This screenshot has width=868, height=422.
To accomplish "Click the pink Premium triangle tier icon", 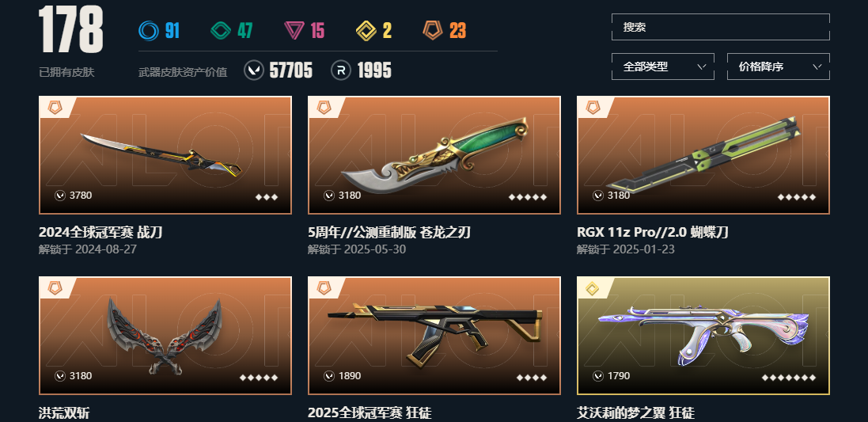I will click(294, 30).
